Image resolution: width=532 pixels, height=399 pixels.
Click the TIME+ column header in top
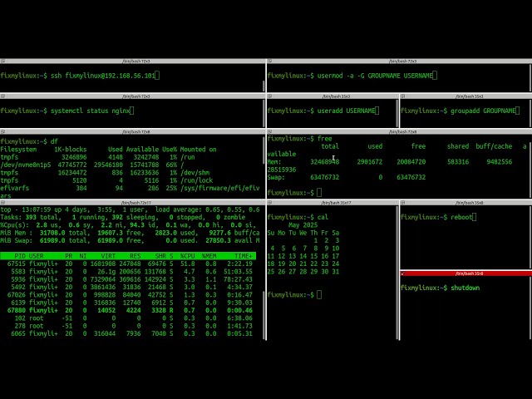pyautogui.click(x=244, y=256)
